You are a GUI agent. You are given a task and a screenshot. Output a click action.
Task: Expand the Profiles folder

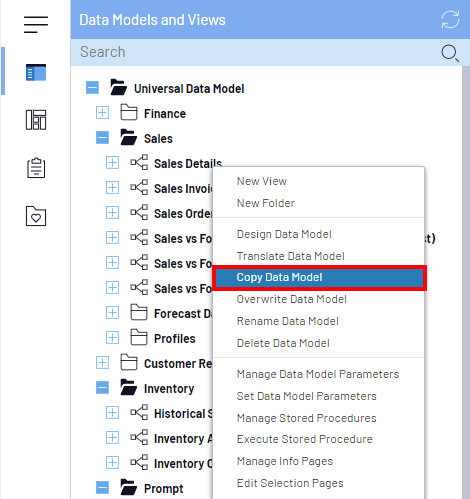(x=112, y=338)
